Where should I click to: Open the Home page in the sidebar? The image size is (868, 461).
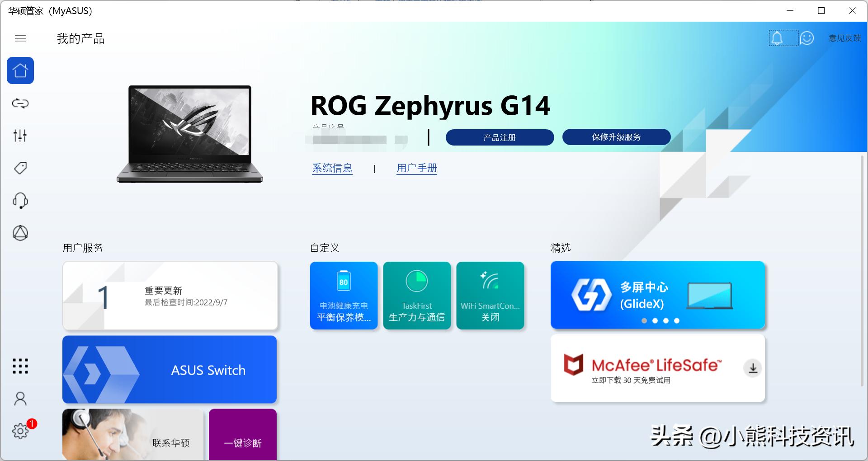(20, 71)
